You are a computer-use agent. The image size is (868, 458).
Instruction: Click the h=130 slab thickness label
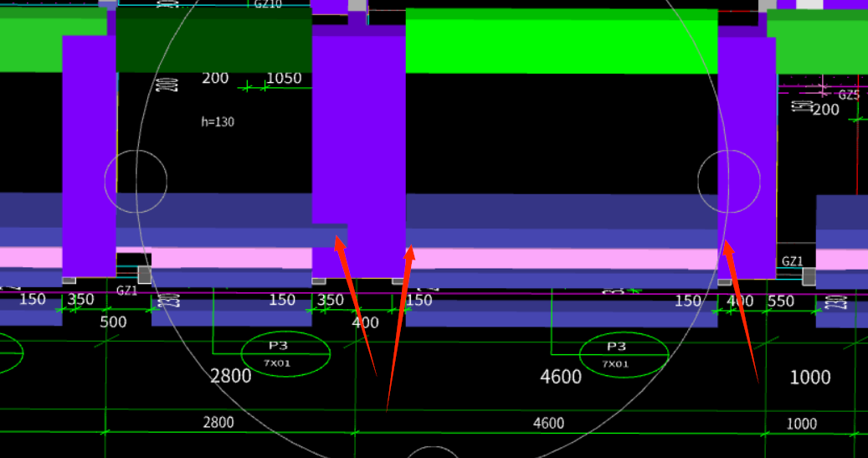[218, 121]
